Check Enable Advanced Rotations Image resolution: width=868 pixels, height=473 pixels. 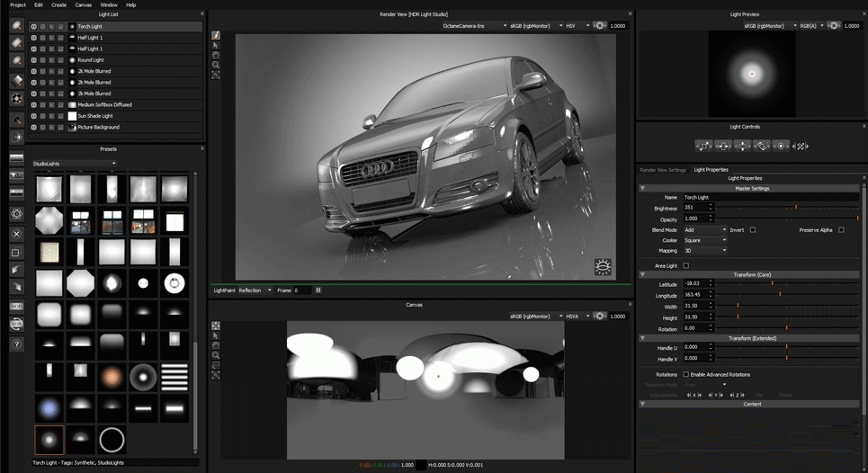(686, 374)
